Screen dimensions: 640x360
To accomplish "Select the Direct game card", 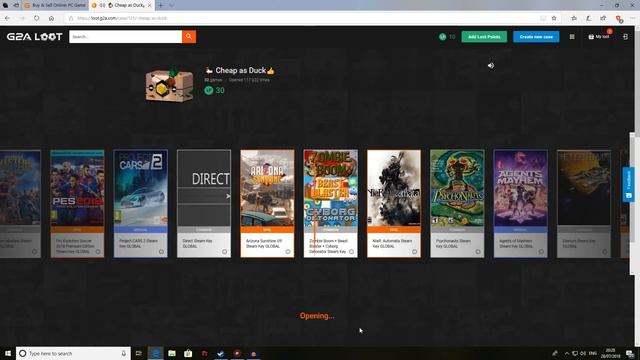I will tap(204, 203).
